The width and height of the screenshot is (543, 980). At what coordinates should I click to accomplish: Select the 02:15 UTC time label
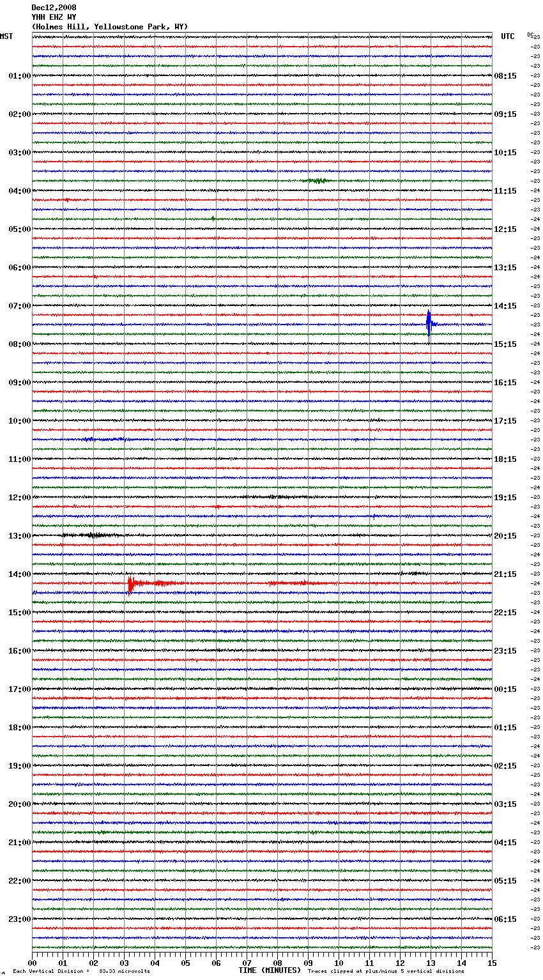point(505,766)
